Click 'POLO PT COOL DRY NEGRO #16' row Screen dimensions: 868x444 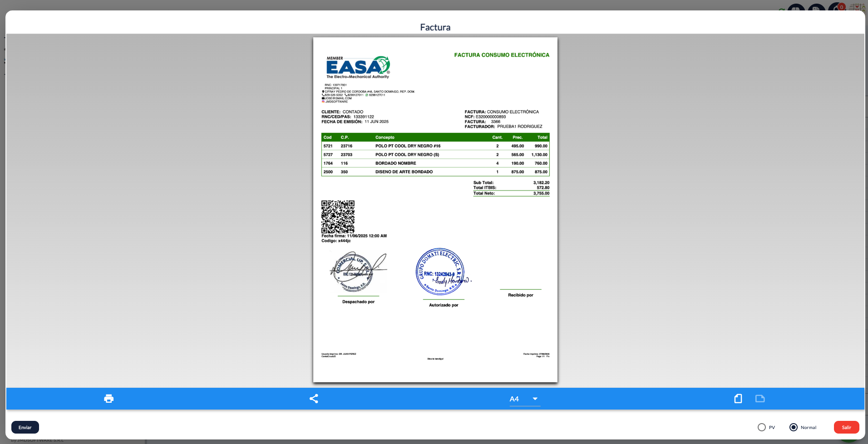point(435,146)
